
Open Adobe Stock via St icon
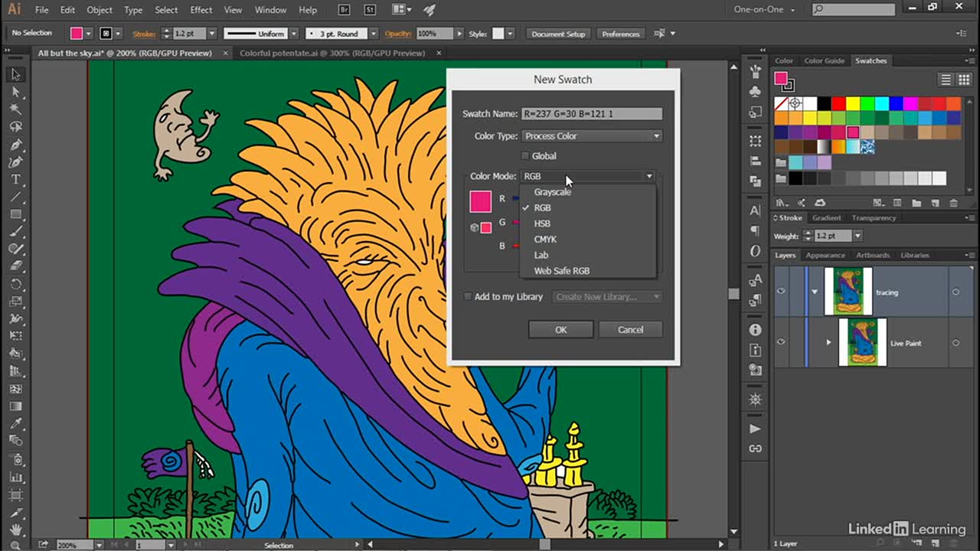point(370,10)
